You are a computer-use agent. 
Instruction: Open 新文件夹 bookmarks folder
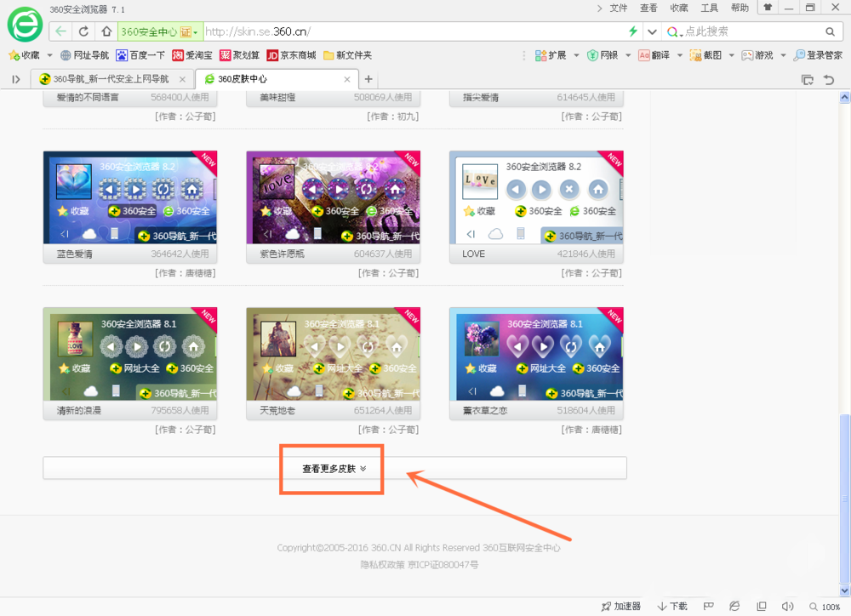click(x=347, y=54)
